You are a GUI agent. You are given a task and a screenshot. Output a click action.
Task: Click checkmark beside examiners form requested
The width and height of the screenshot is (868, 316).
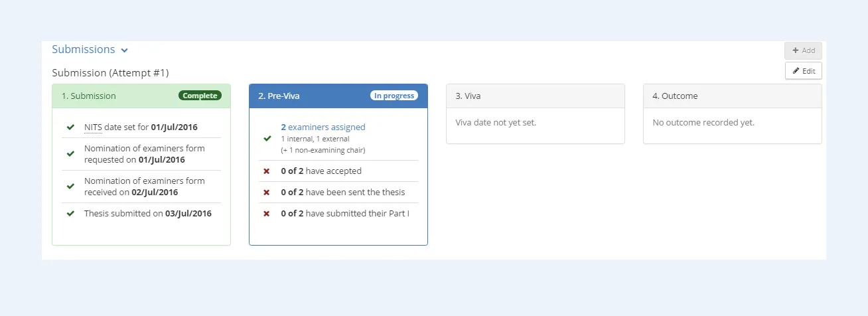pos(70,154)
